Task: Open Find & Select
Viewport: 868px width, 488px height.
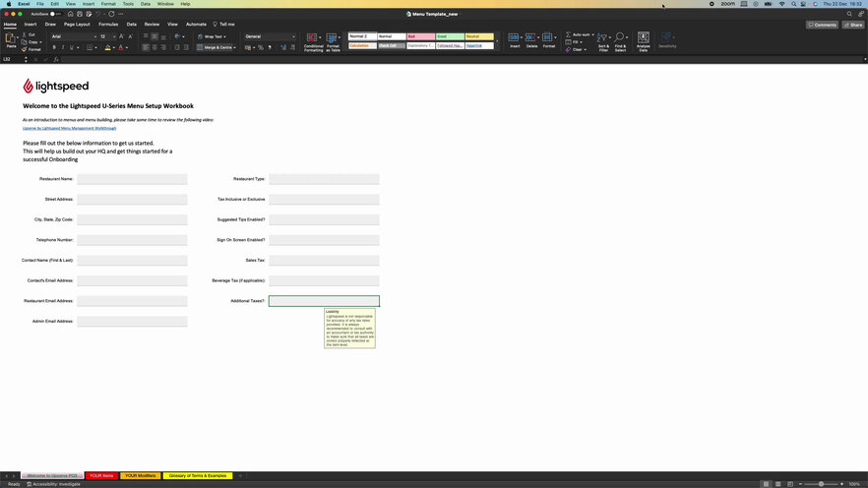Action: tap(621, 39)
